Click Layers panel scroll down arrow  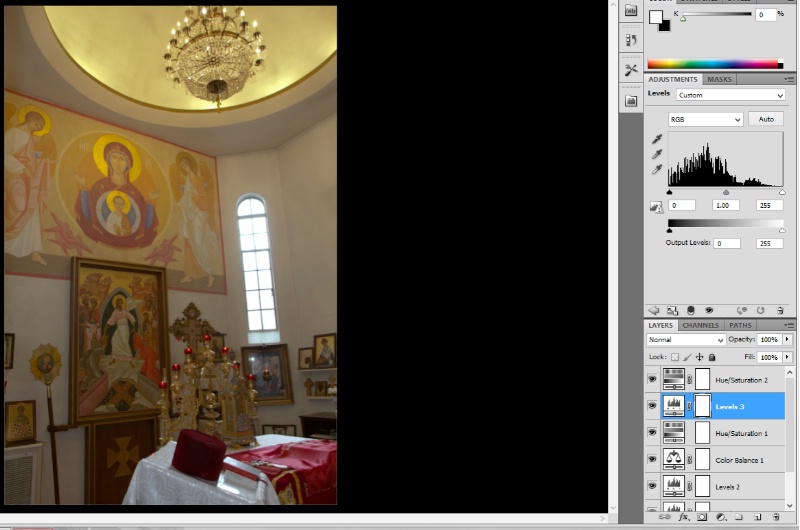(790, 506)
